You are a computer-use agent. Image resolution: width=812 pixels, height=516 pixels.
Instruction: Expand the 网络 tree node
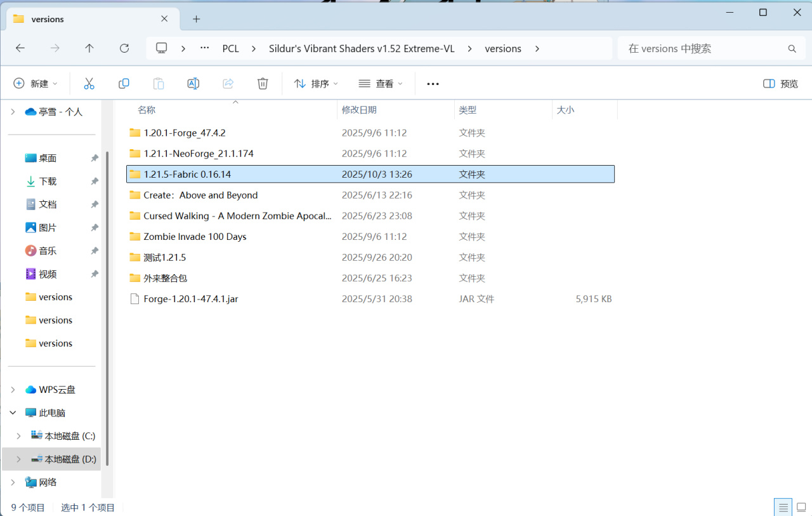pos(13,482)
